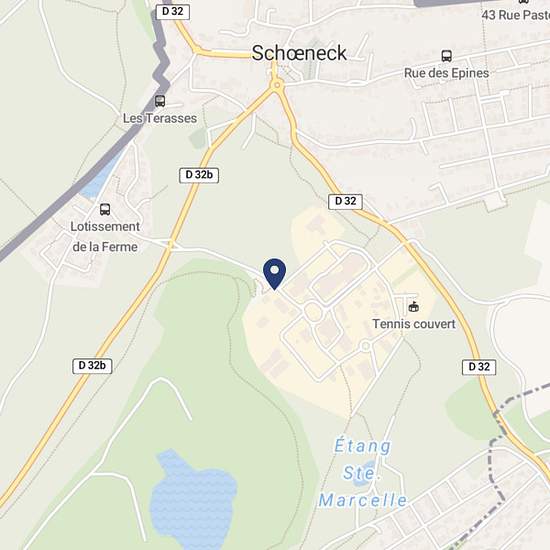
Task: Click the 43 Rue Pasteur label
Action: pos(516,15)
